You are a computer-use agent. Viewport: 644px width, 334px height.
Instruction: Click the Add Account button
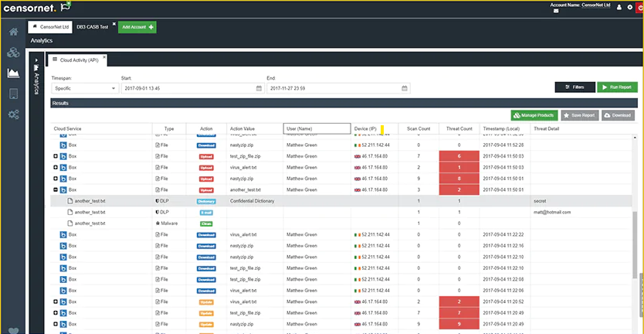coord(137,27)
